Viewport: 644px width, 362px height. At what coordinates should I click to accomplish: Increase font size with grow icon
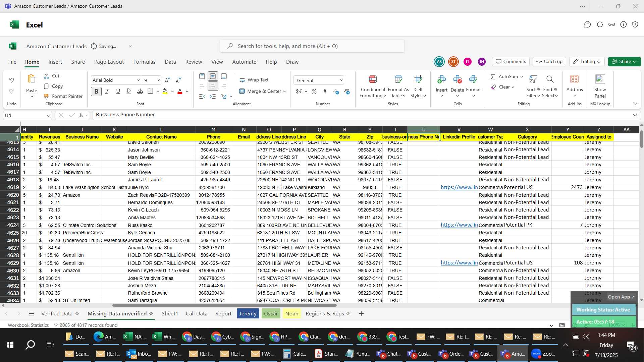(167, 80)
